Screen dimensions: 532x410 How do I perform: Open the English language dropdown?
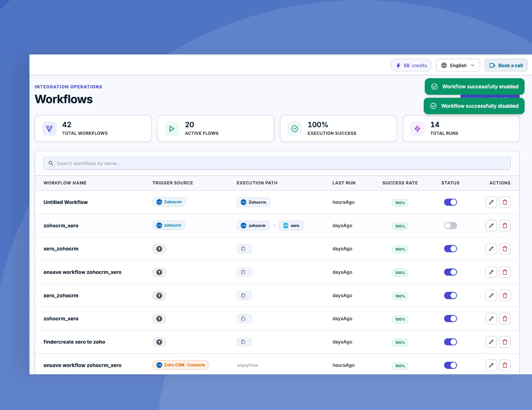click(x=458, y=65)
